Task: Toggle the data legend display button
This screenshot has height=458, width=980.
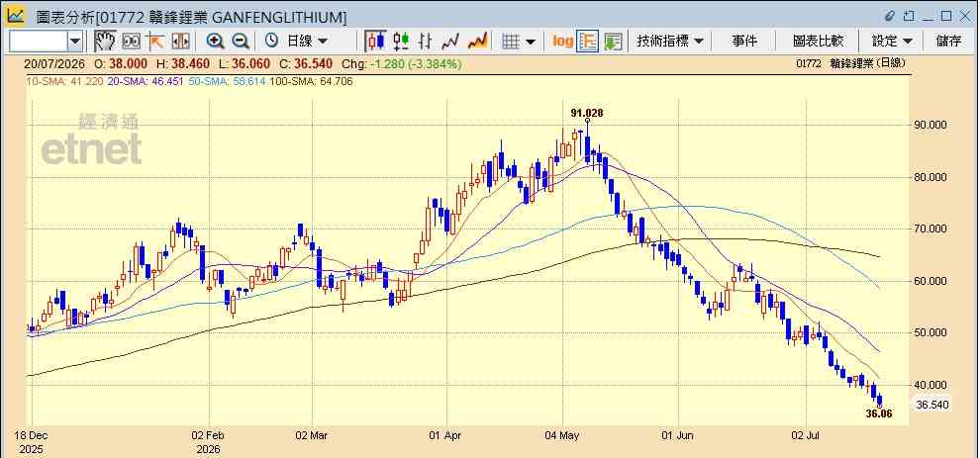Action: (x=587, y=42)
